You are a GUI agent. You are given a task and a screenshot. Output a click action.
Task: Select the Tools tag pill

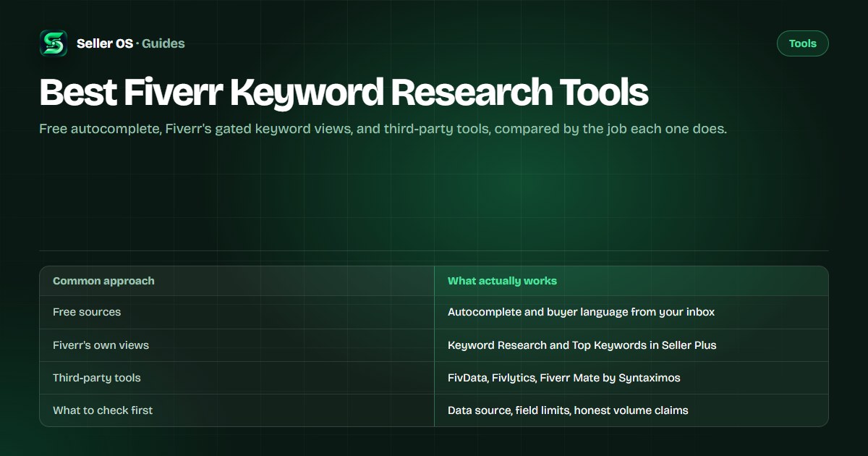tap(802, 43)
